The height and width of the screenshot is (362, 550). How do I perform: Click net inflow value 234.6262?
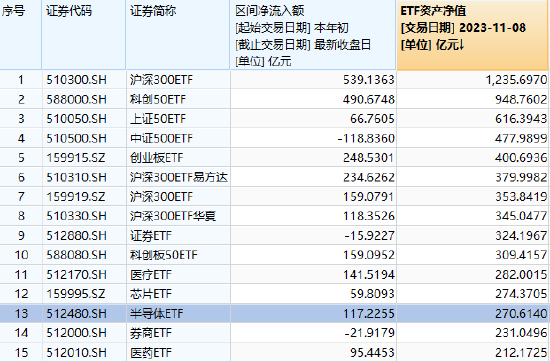[369, 177]
